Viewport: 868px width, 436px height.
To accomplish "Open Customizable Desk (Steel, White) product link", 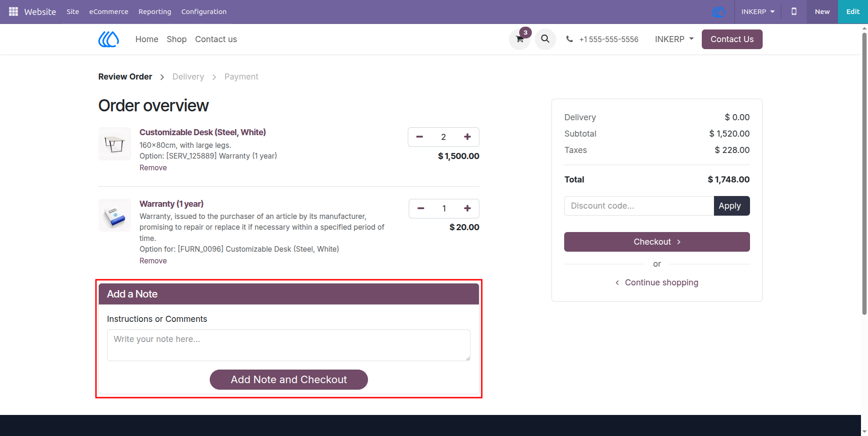I will point(203,132).
